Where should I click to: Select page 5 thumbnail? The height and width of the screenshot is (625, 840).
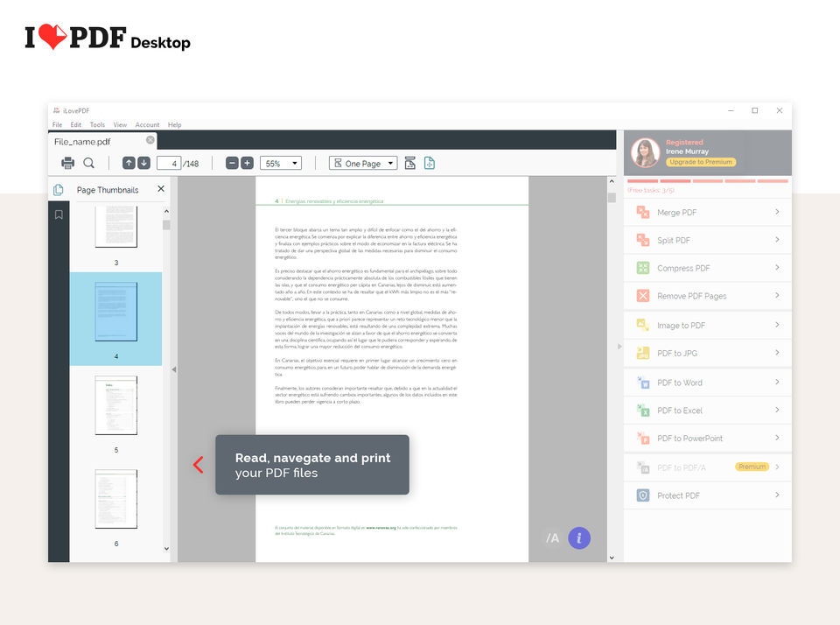(116, 405)
